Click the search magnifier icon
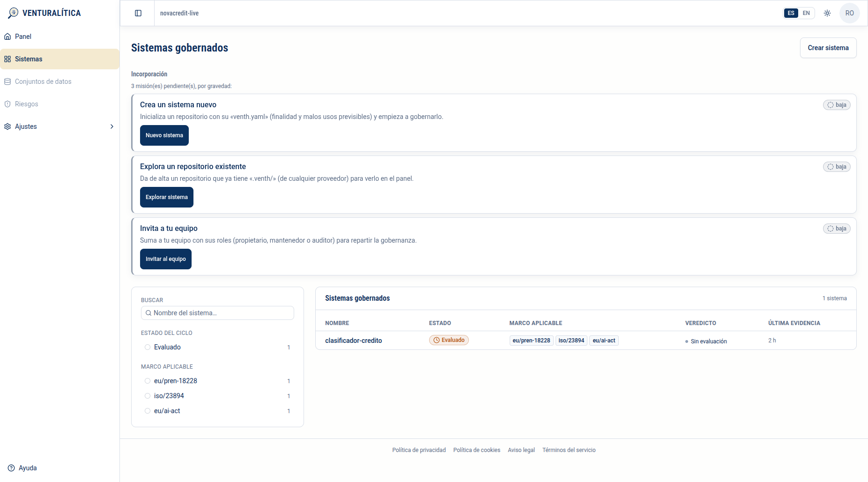868x482 pixels. pos(148,313)
